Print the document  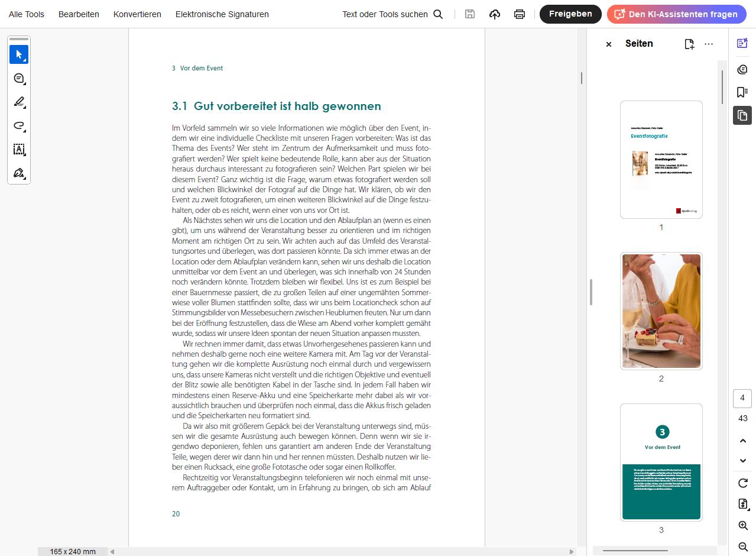tap(520, 14)
